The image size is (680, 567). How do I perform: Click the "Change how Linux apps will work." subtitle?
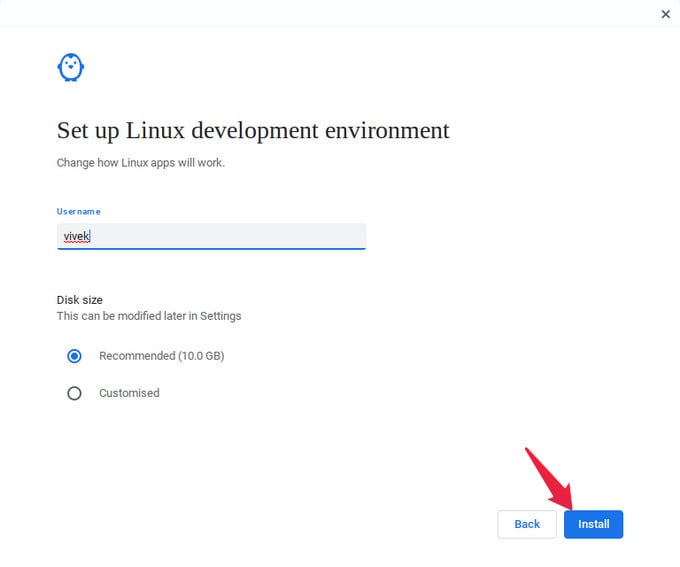(141, 163)
